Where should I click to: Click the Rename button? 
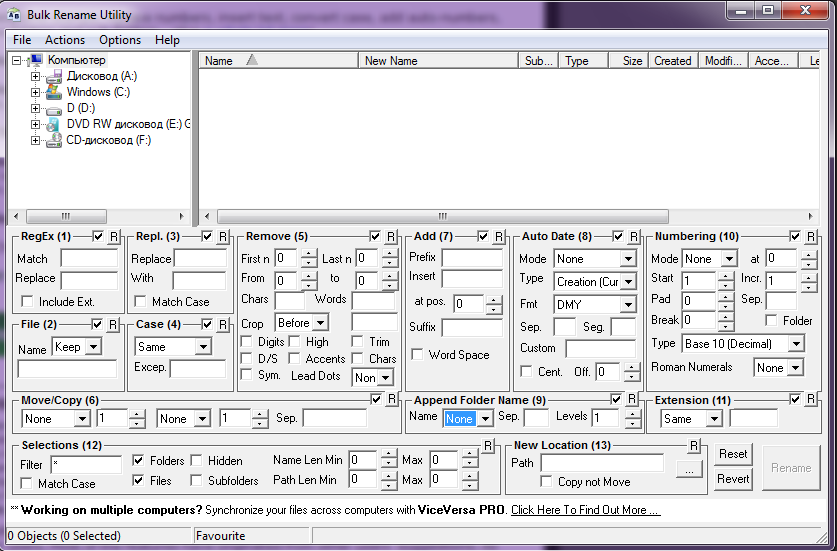pos(791,468)
